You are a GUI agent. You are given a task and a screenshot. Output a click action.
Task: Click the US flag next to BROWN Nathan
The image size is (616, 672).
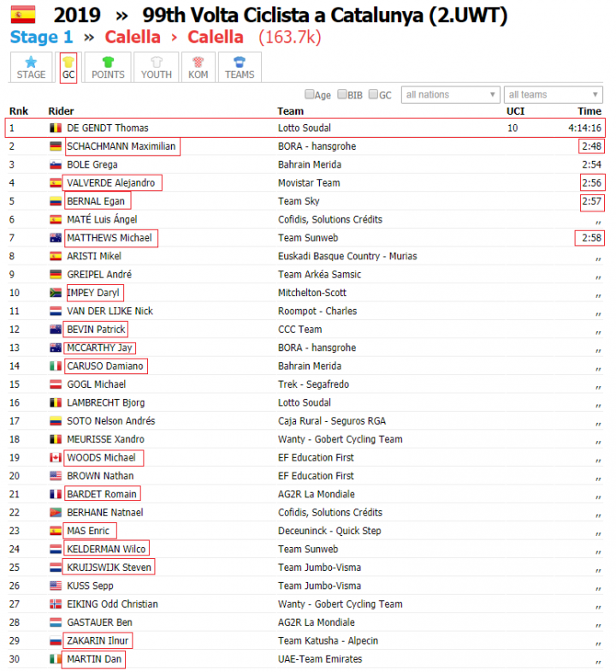pyautogui.click(x=56, y=476)
